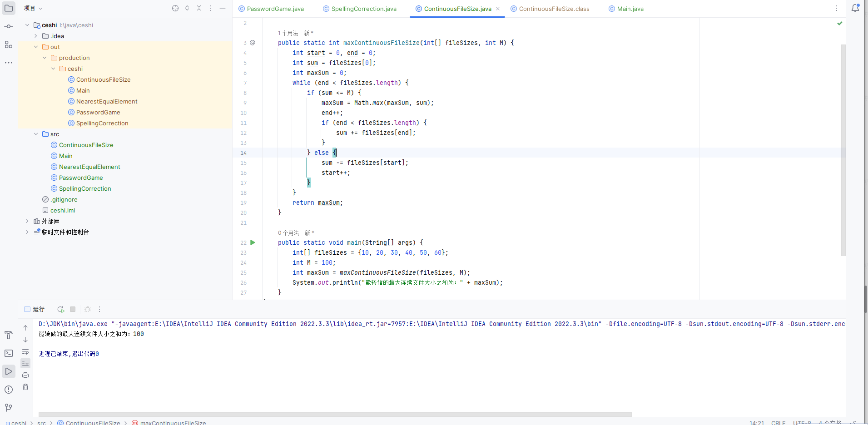Image resolution: width=868 pixels, height=425 pixels.
Task: Select NearestEqualElement under src
Action: [x=89, y=167]
